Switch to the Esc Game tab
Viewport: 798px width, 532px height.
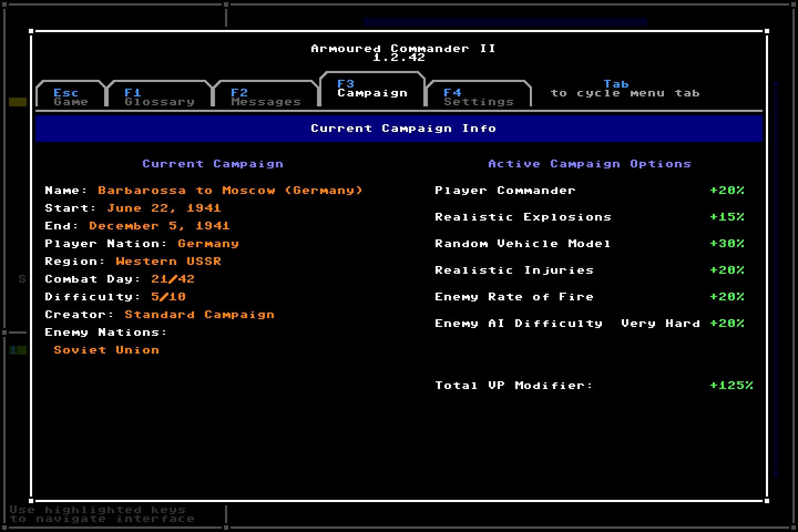pos(70,94)
